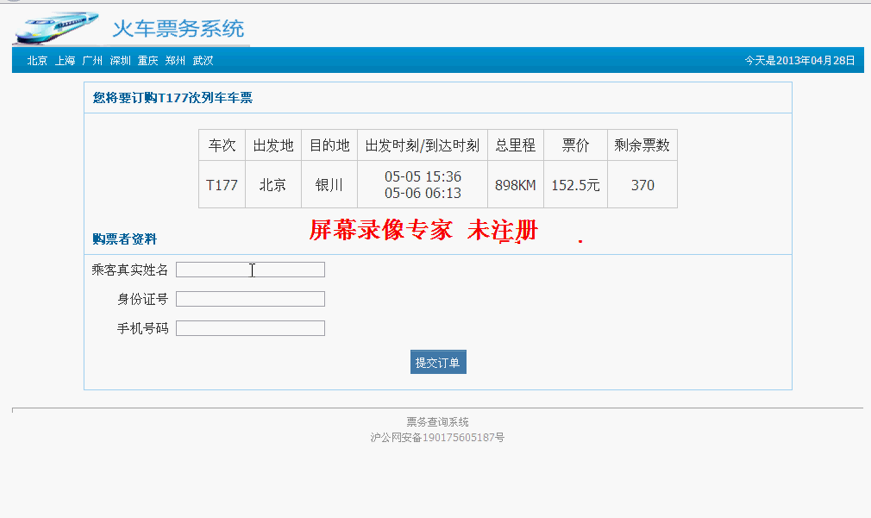Open the 郑州 city link

click(176, 61)
